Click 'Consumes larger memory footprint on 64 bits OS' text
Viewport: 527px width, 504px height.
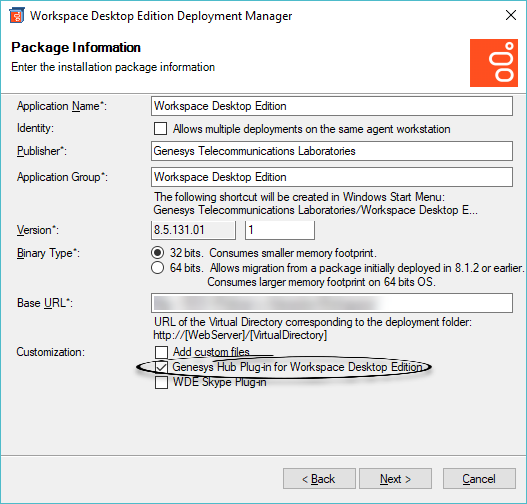click(x=321, y=282)
